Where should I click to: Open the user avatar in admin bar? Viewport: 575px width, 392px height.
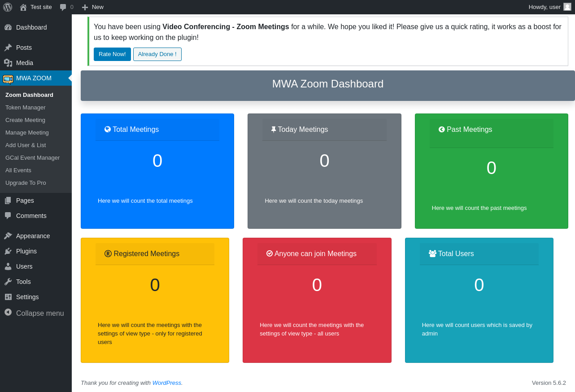pos(567,7)
